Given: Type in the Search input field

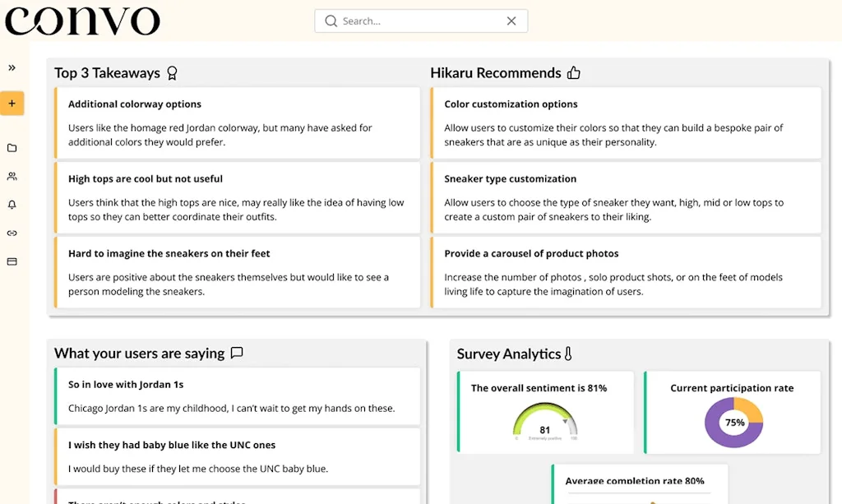Looking at the screenshot, I should [419, 21].
